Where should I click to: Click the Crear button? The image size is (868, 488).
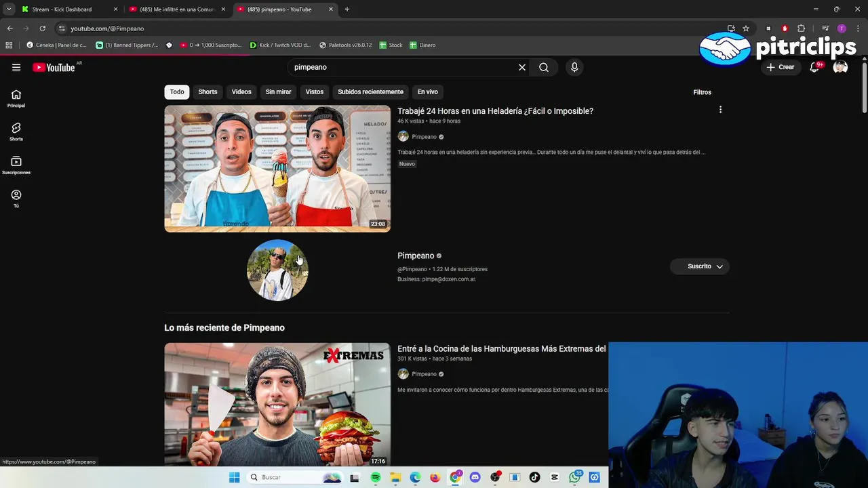(x=781, y=67)
